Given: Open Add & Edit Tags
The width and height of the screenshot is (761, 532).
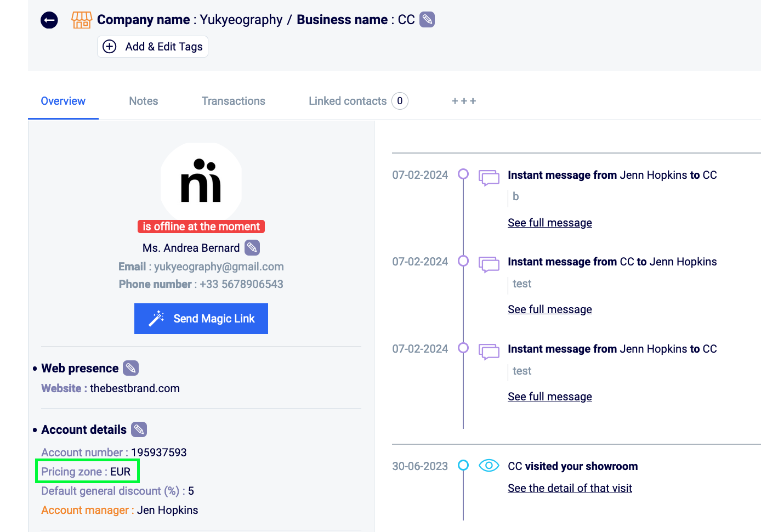Looking at the screenshot, I should pos(152,47).
